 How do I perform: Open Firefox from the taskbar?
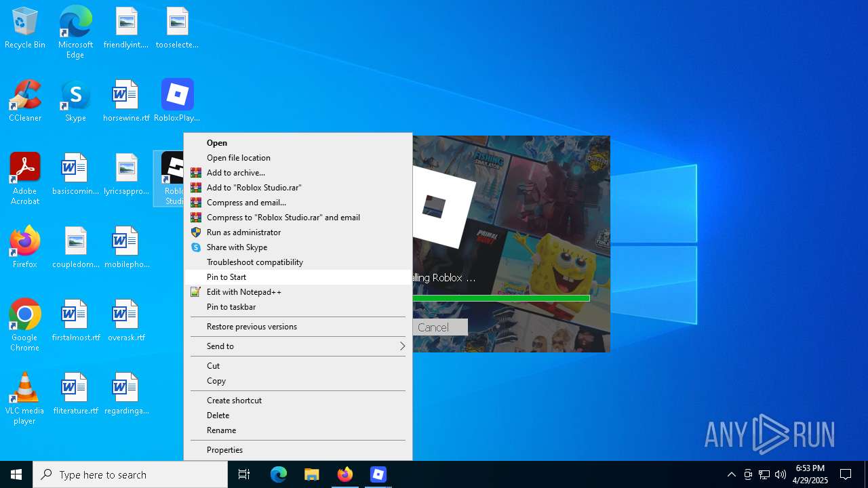point(345,474)
